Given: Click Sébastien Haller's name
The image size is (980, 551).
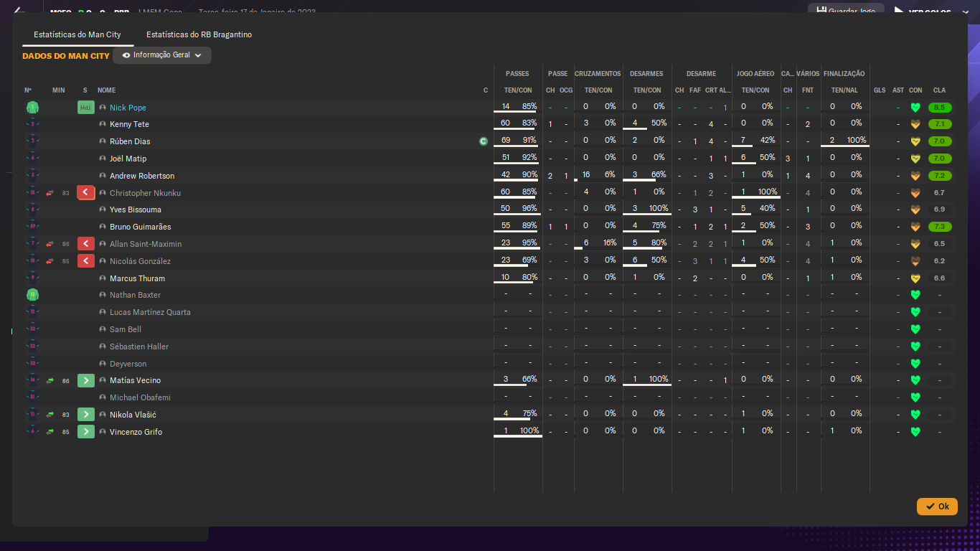Looking at the screenshot, I should tap(139, 347).
